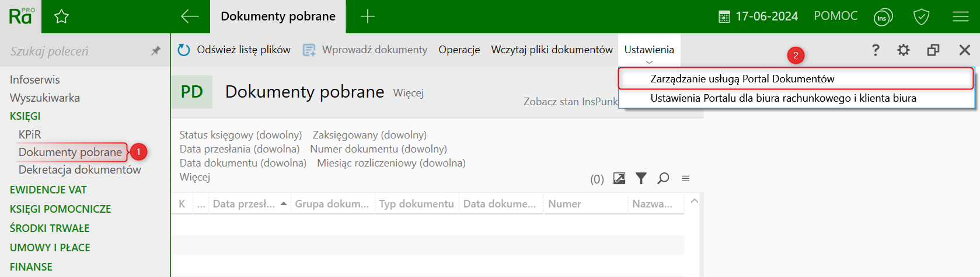Expand KSIĘGI POMOCNICZE section
This screenshot has height=277, width=980.
[x=60, y=209]
